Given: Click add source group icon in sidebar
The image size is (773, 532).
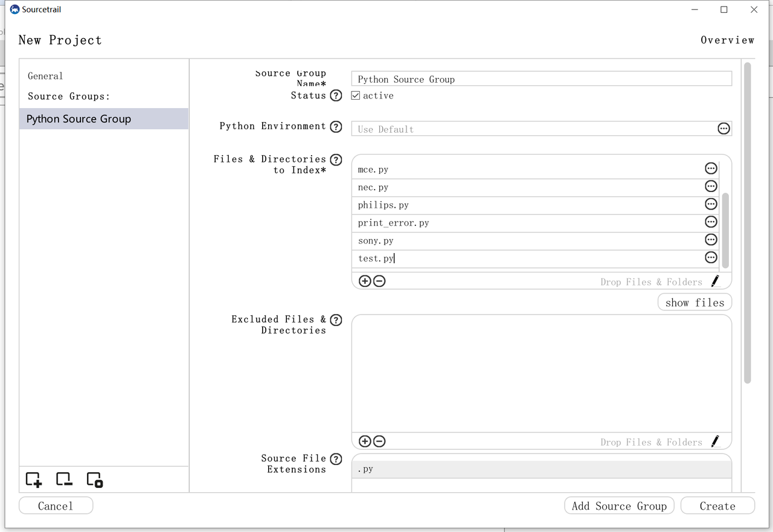Looking at the screenshot, I should (x=34, y=480).
